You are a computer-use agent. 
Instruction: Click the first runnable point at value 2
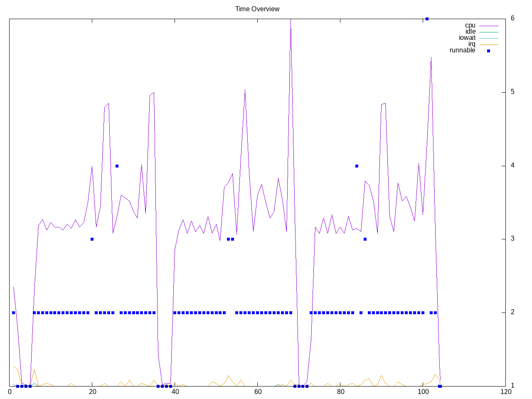[13, 313]
